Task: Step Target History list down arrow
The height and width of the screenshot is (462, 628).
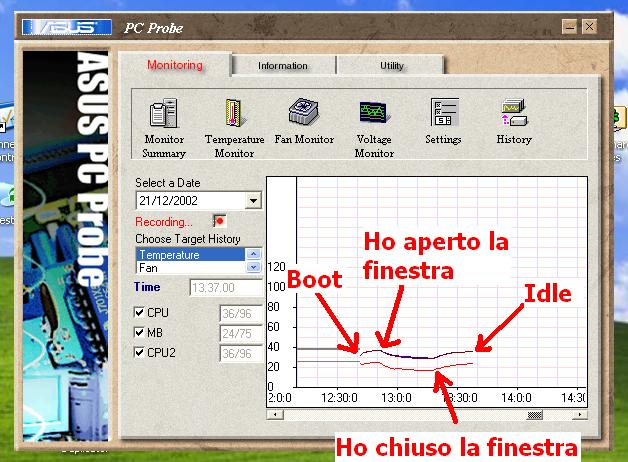Action: (253, 267)
